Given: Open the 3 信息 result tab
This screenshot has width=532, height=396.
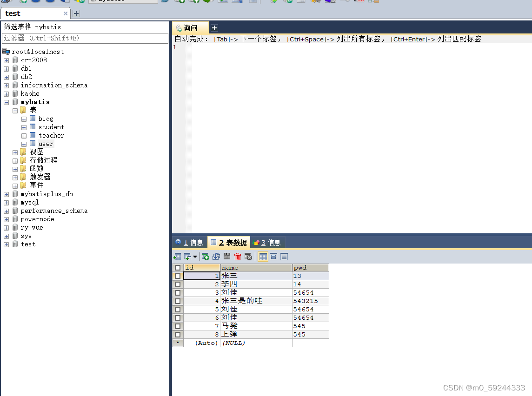Looking at the screenshot, I should tap(268, 243).
